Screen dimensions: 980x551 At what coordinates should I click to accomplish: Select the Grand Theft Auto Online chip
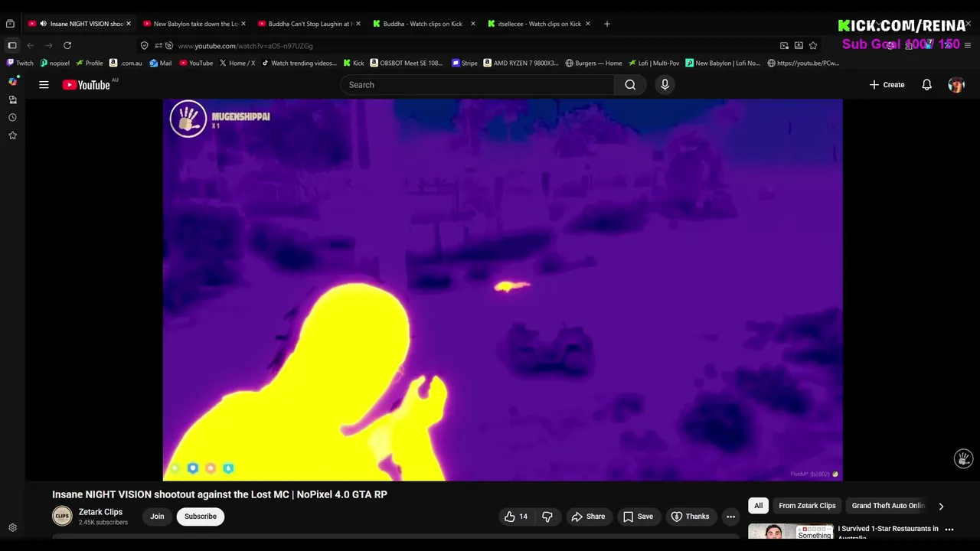888,506
